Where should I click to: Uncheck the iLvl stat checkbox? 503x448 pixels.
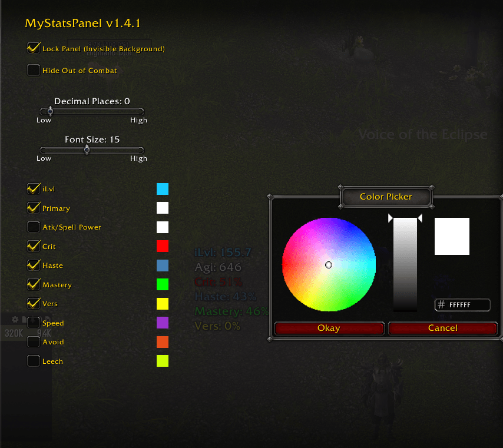34,188
